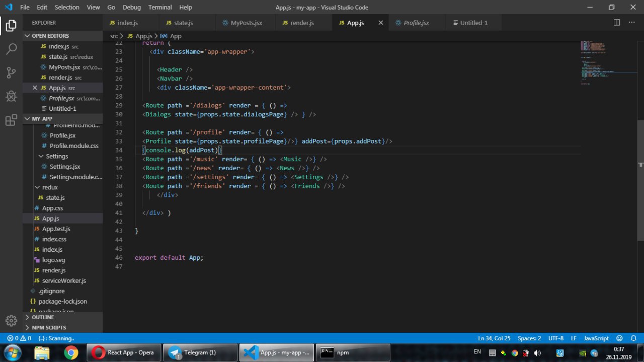
Task: Open the Search view in activity bar
Action: (11, 49)
